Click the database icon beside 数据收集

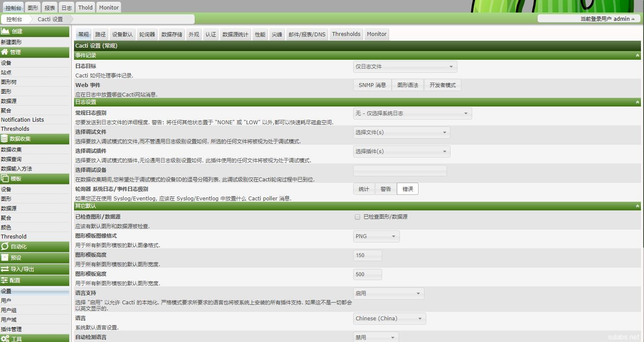click(5, 139)
